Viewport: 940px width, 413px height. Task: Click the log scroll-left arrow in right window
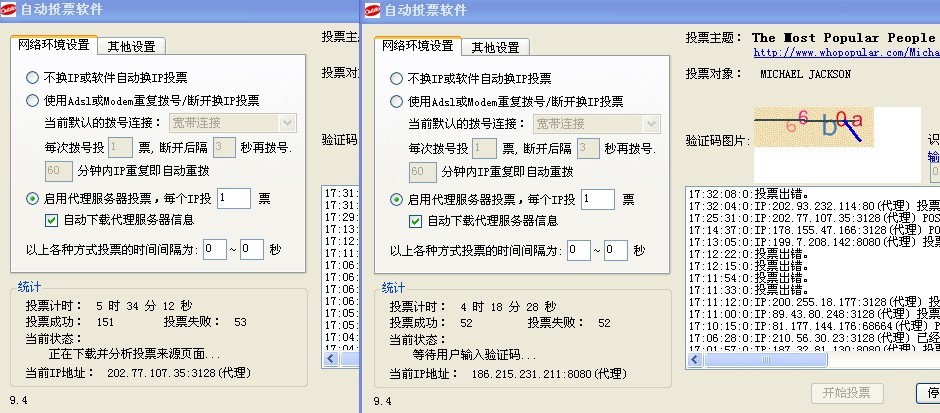(695, 360)
